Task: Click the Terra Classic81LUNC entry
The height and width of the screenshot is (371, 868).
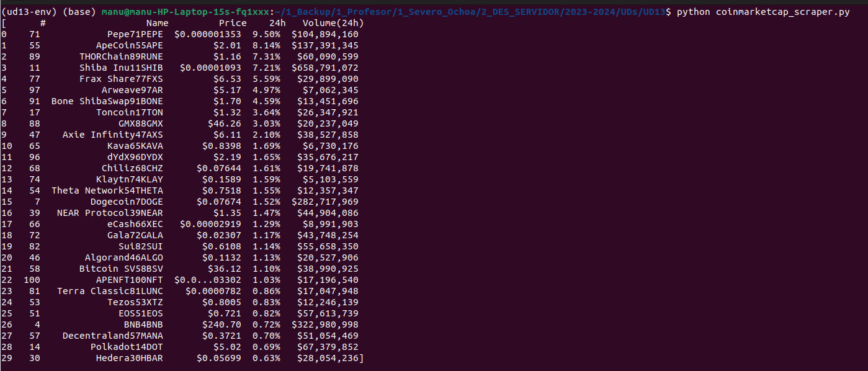Action: coord(110,291)
